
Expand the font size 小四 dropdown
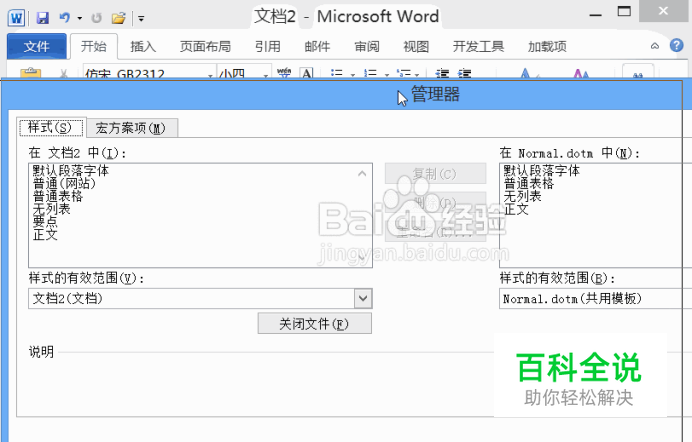coord(266,74)
